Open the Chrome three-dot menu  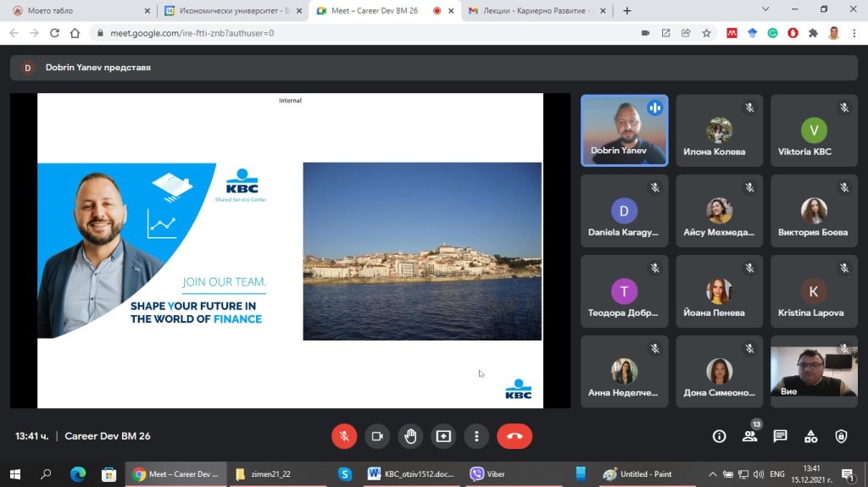point(854,33)
